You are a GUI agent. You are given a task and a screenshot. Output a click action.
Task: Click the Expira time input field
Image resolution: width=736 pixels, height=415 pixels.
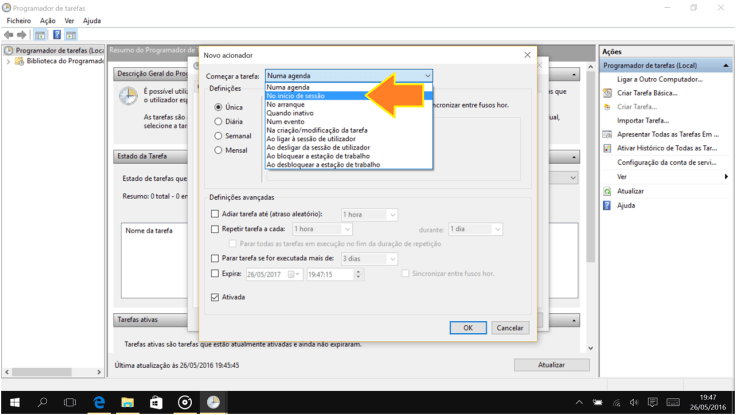point(329,273)
